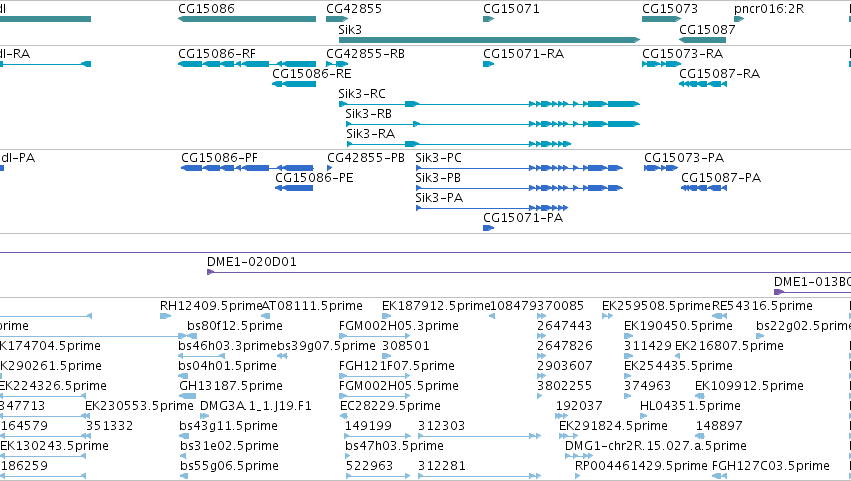Open the Sik3-RA transcript label
This screenshot has height=481, width=851.
click(x=371, y=134)
